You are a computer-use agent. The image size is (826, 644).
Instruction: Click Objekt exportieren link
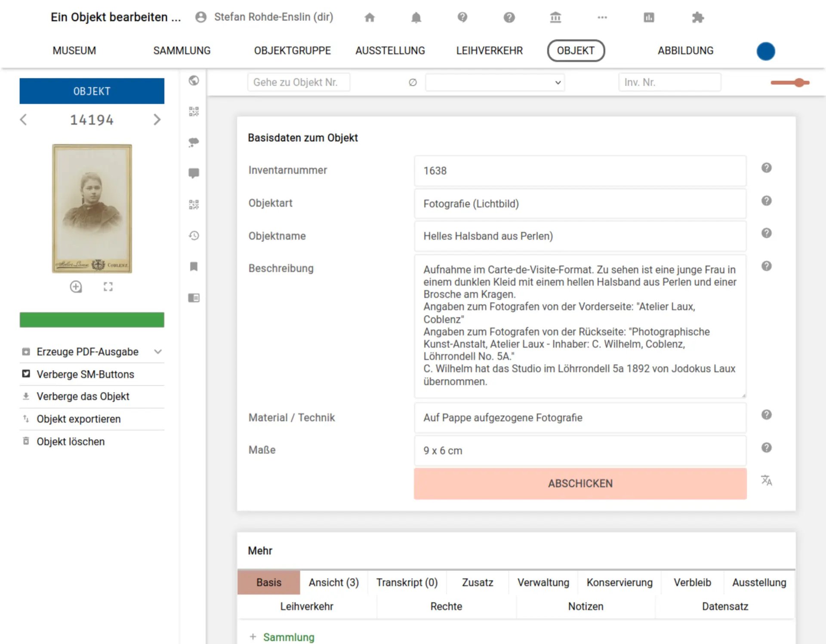[78, 419]
